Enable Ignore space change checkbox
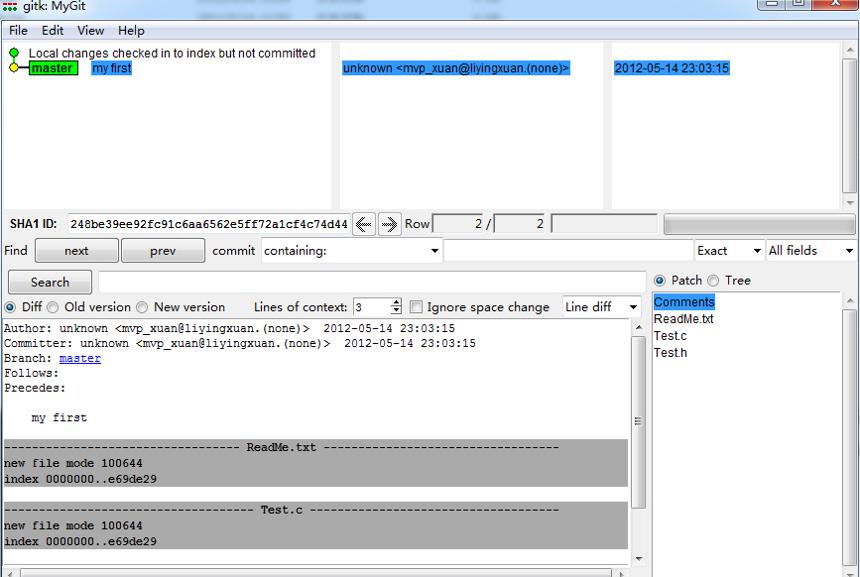This screenshot has width=860, height=577. coord(416,307)
